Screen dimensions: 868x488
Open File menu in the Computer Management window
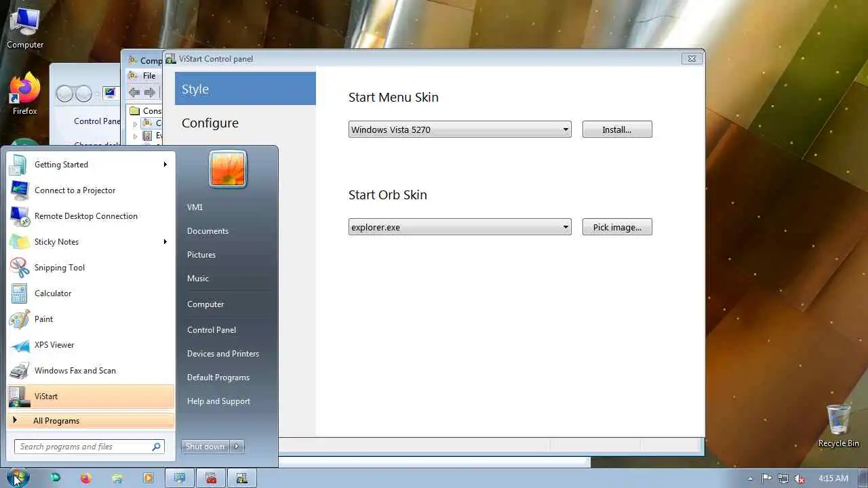pos(149,76)
